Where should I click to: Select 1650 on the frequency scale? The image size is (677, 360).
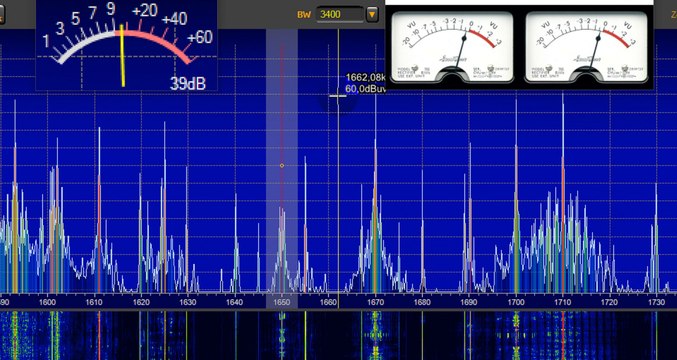[x=282, y=302]
